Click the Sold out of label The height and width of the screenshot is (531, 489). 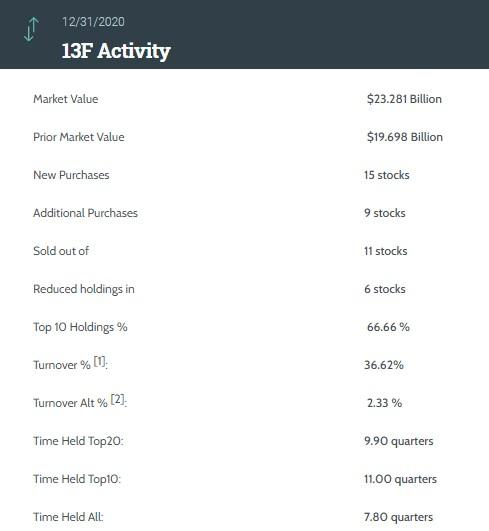(x=61, y=251)
